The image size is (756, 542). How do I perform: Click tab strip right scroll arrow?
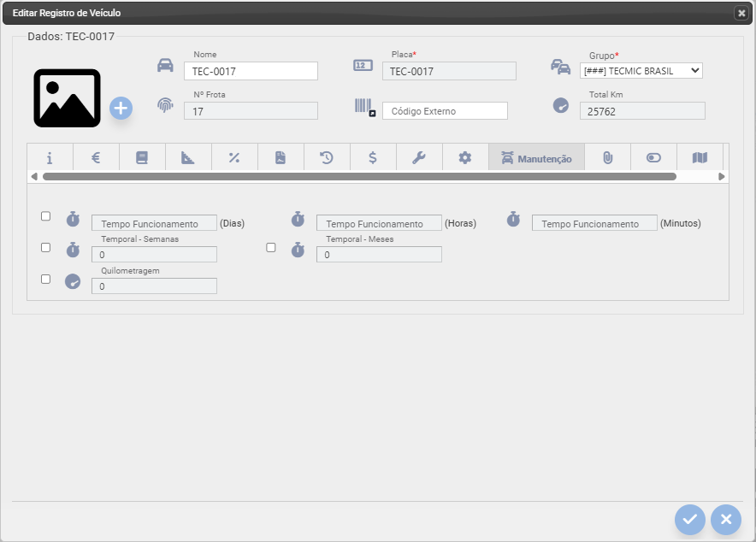tap(721, 176)
